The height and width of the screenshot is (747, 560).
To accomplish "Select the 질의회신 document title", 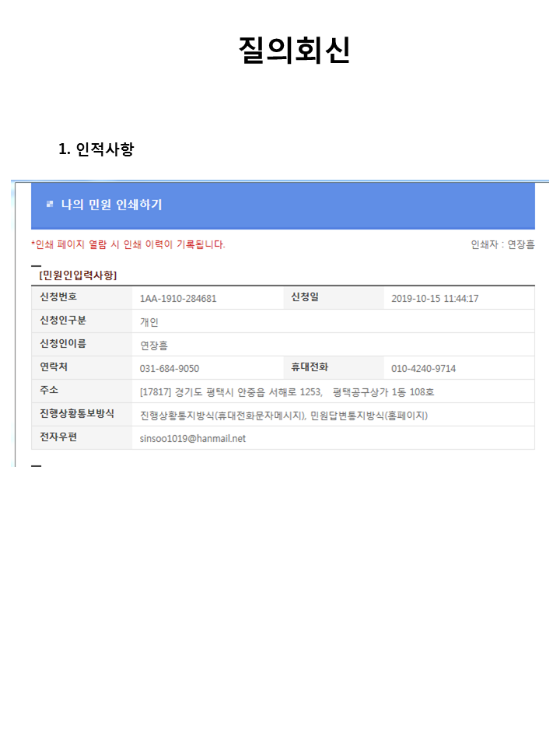I will 294,50.
